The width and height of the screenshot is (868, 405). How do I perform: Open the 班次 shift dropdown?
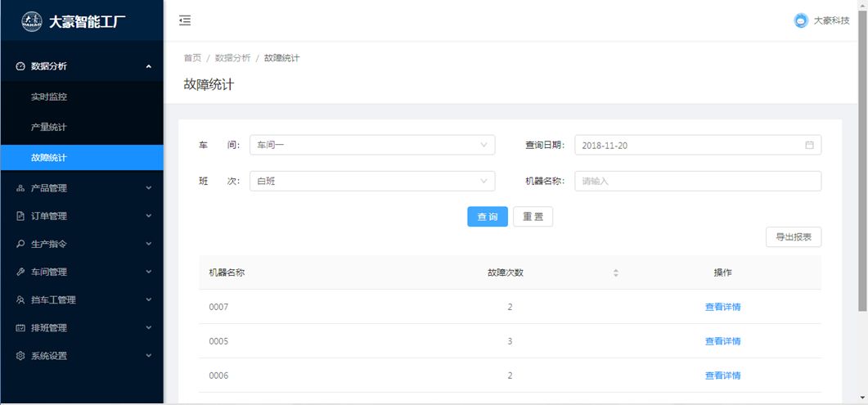click(x=371, y=181)
